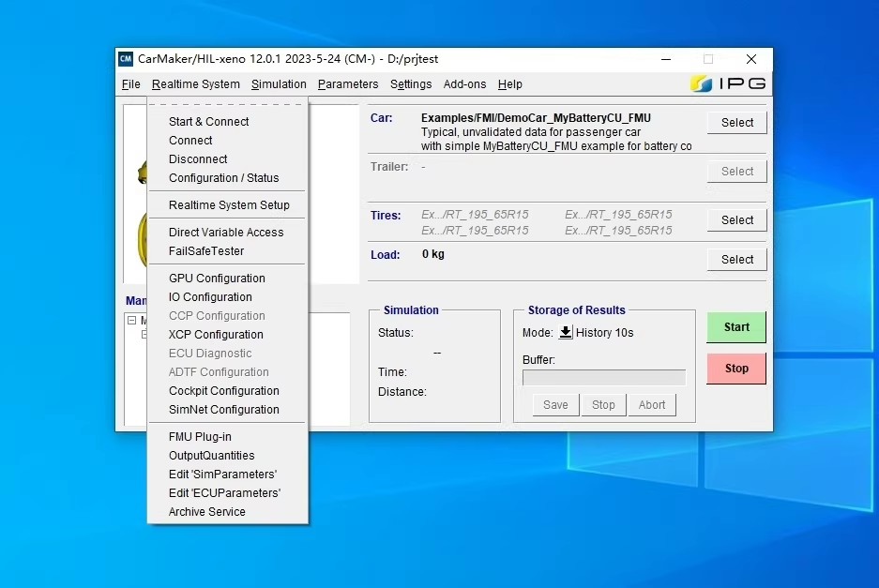Click Select button for Load
This screenshot has width=879, height=588.
[736, 260]
